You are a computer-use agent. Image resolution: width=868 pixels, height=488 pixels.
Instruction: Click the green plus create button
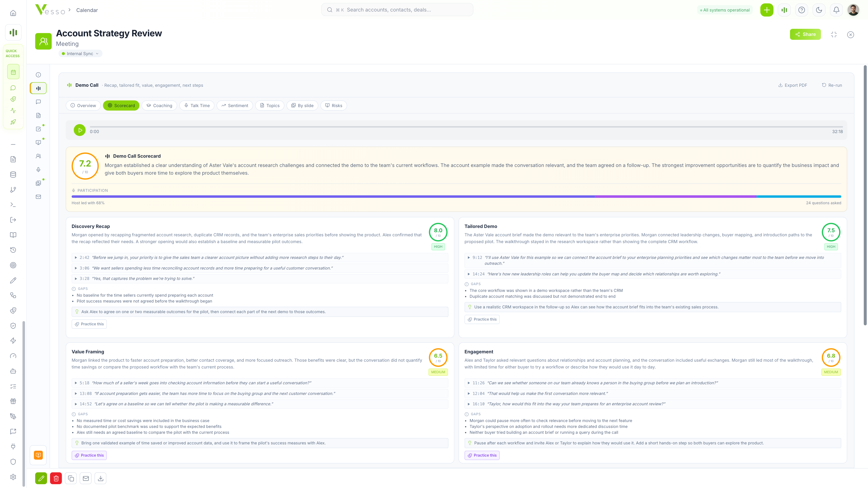coord(767,10)
